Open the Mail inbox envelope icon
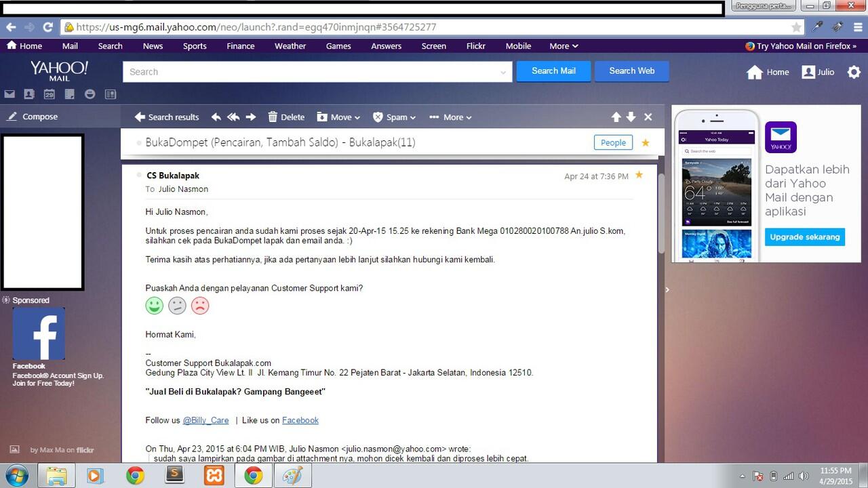 click(9, 94)
